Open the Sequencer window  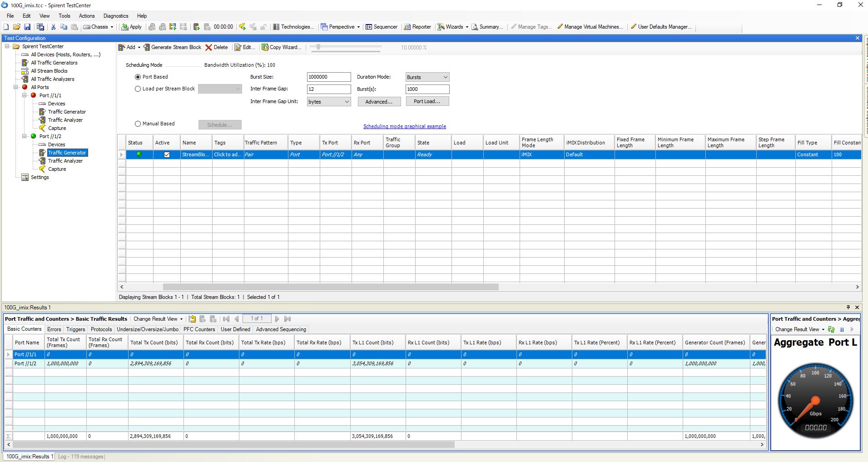coord(382,27)
